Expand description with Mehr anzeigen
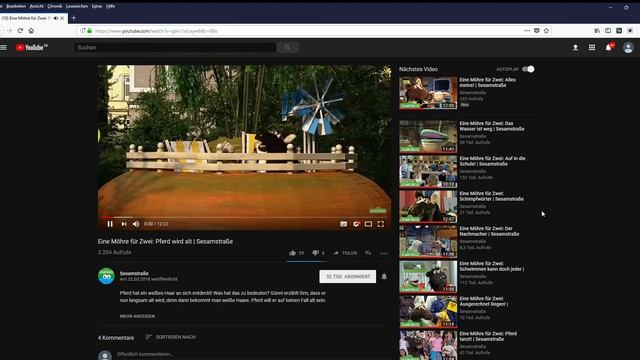This screenshot has width=640, height=360. pos(137,316)
